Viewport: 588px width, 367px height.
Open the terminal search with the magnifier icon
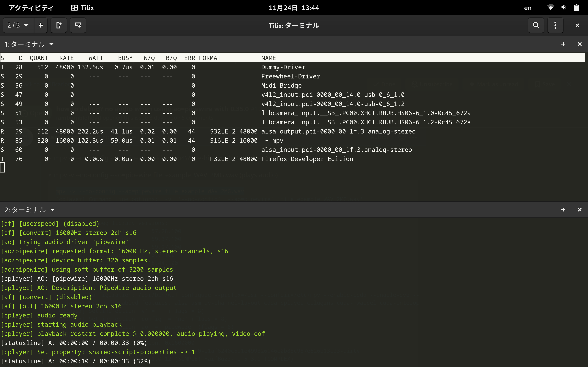click(x=536, y=25)
